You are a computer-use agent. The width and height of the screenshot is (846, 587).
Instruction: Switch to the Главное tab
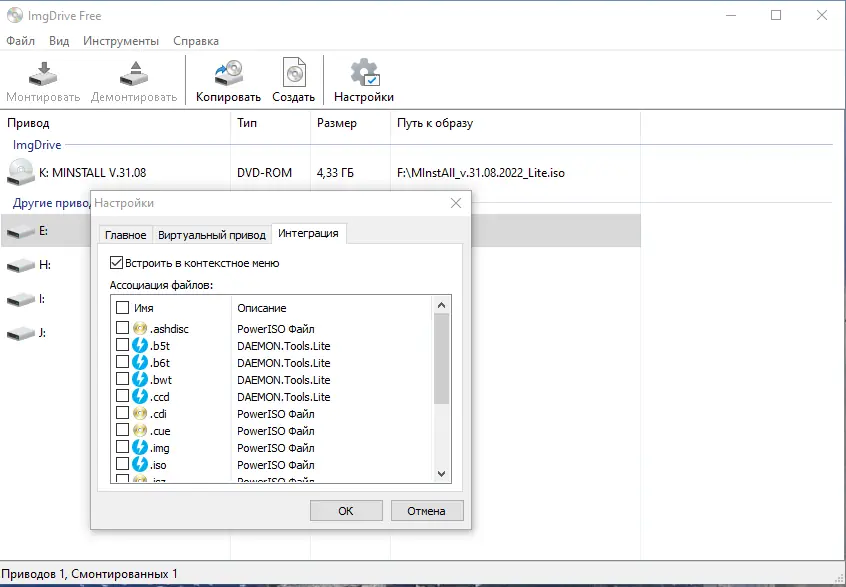tap(126, 235)
